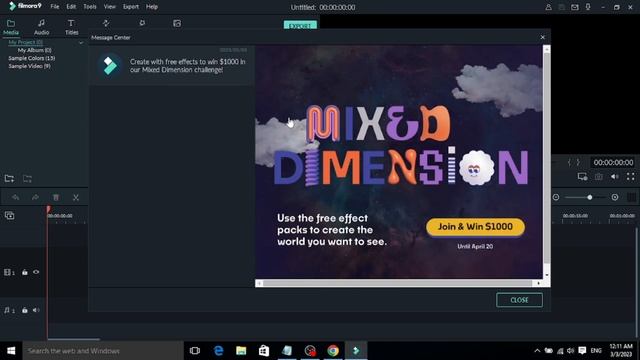Open the message center mail icon
640x360 pixels.
[x=575, y=7]
